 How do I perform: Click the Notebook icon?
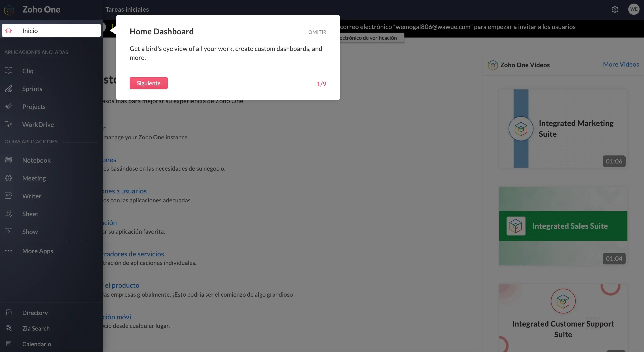point(8,160)
